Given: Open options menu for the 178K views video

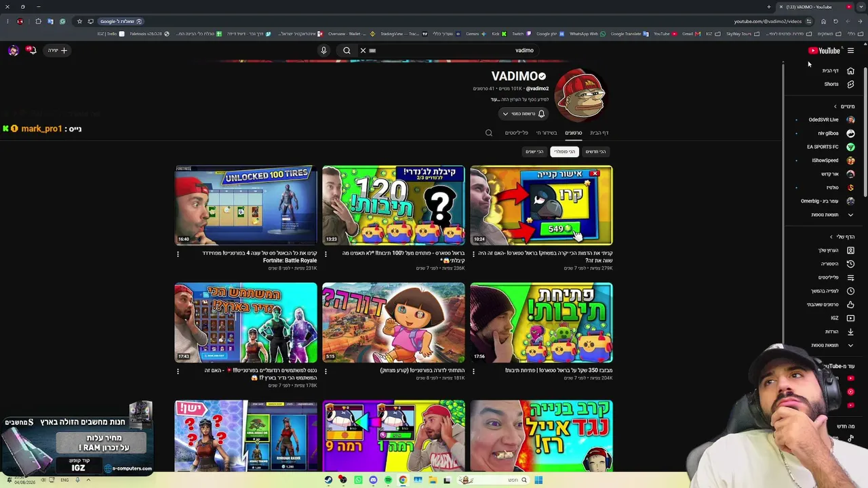Looking at the screenshot, I should 178,371.
